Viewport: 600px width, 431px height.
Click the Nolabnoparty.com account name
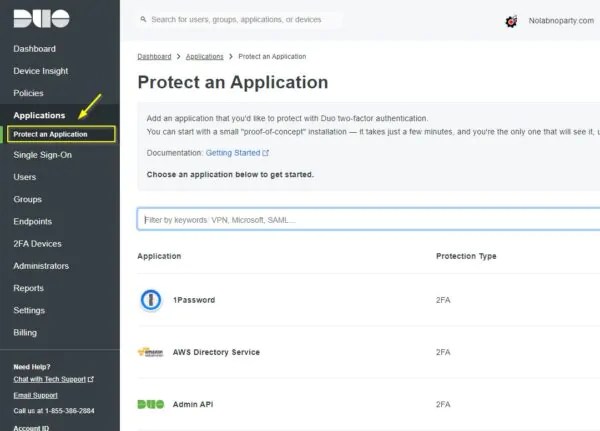[x=561, y=21]
